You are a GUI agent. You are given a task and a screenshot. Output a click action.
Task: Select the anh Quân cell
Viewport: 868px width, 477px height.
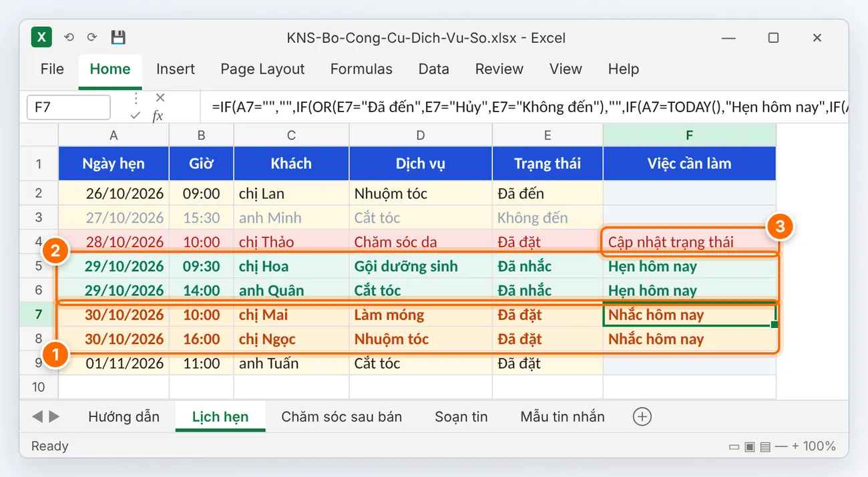[x=291, y=290]
